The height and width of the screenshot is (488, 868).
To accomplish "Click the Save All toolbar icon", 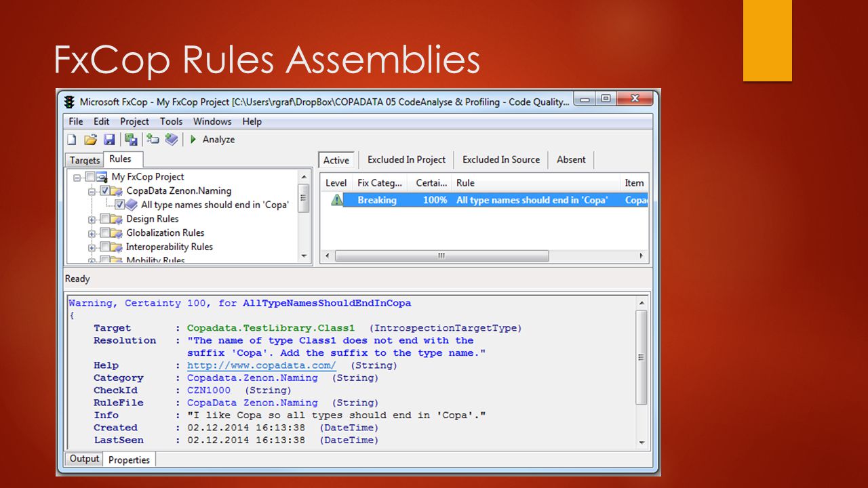I will 131,140.
